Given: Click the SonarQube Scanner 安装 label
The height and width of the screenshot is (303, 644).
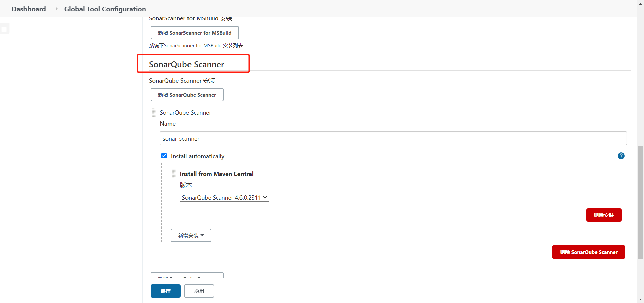Looking at the screenshot, I should point(182,81).
